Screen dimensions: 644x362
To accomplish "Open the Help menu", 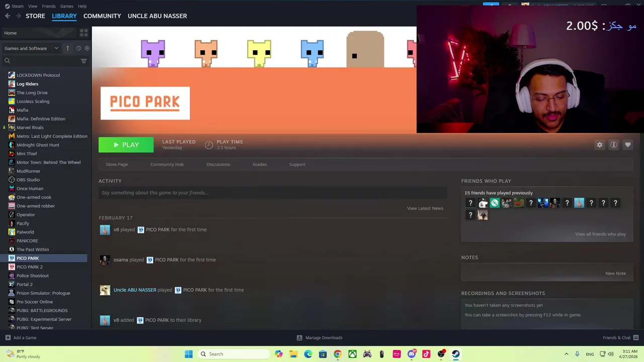I will coord(82,6).
